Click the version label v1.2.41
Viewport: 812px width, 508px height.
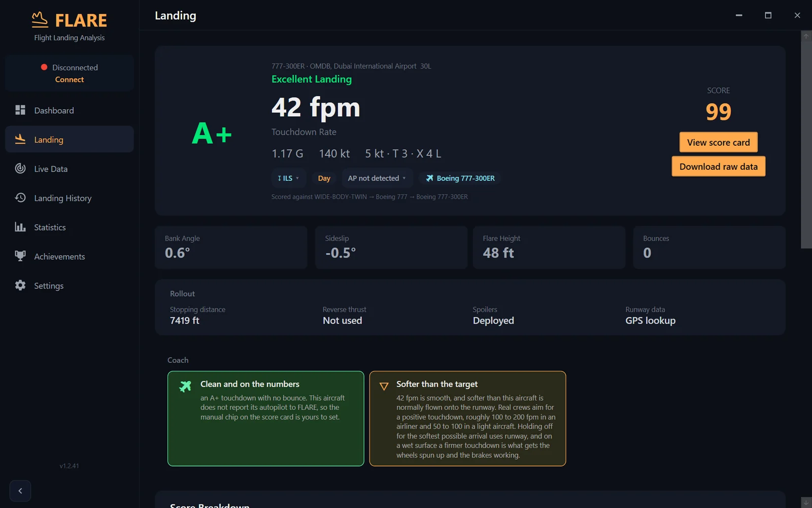coord(69,466)
